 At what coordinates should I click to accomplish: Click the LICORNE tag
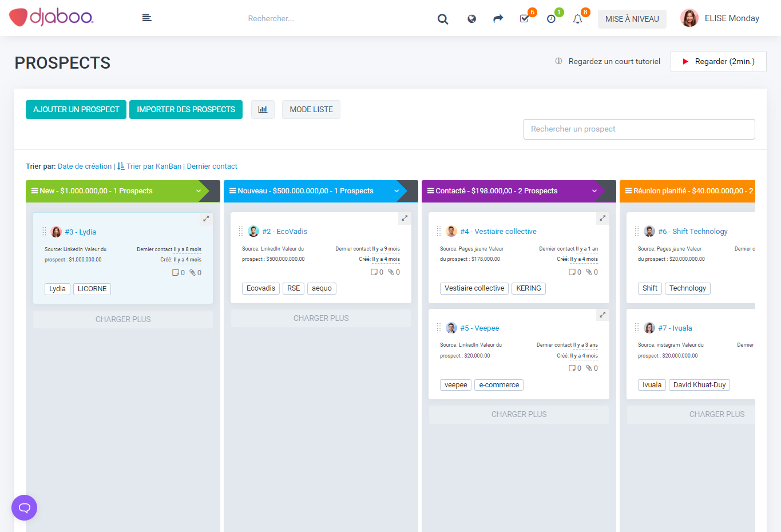pyautogui.click(x=92, y=289)
